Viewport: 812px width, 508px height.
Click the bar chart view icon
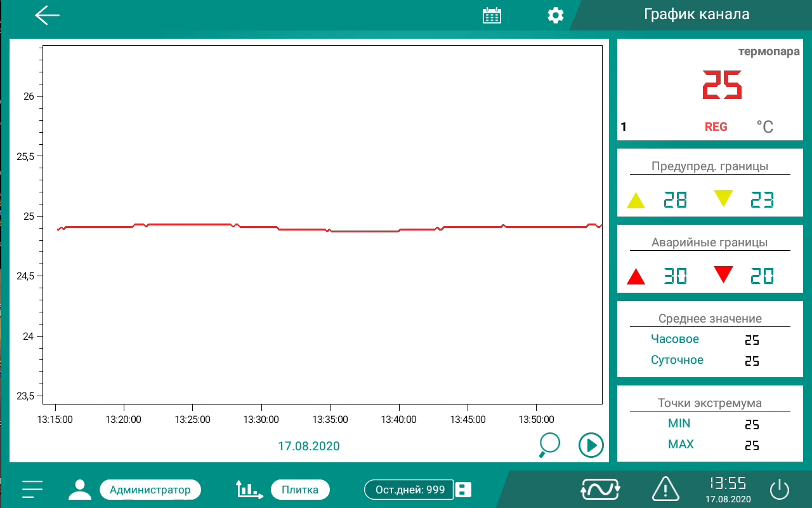point(249,489)
